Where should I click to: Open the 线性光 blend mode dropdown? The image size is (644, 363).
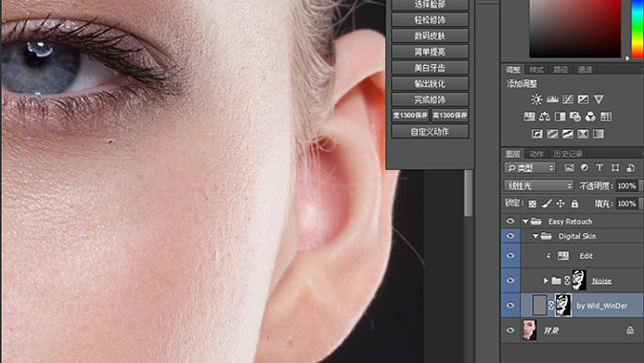click(538, 186)
